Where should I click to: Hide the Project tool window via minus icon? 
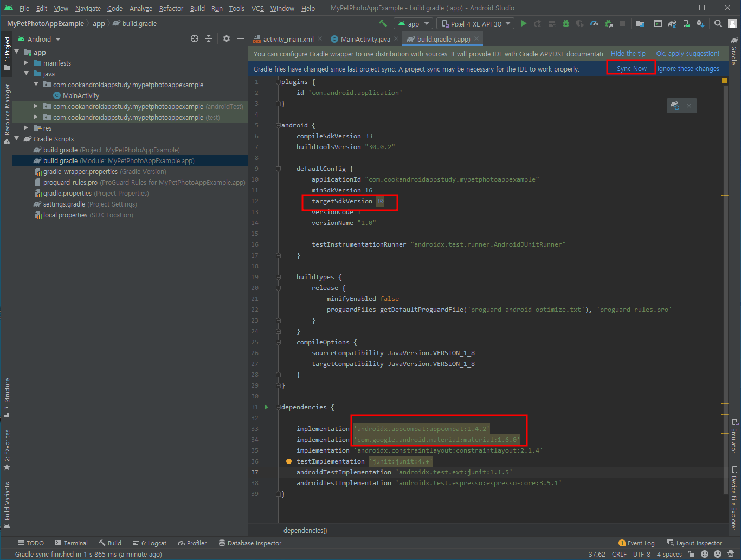(241, 38)
